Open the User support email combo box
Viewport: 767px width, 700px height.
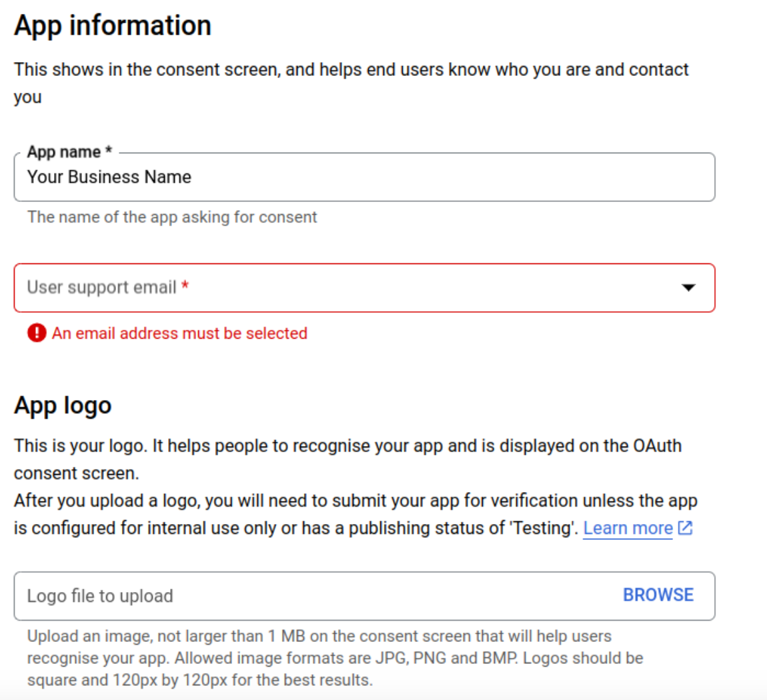364,287
